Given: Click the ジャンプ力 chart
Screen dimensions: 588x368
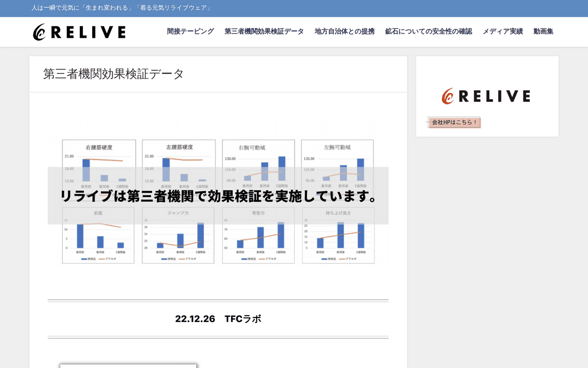Looking at the screenshot, I should pos(178,236).
